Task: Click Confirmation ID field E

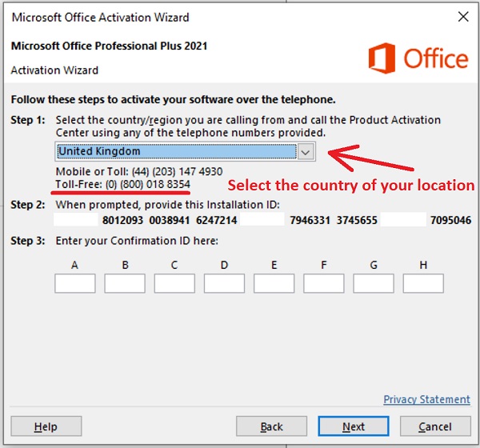Action: point(274,283)
